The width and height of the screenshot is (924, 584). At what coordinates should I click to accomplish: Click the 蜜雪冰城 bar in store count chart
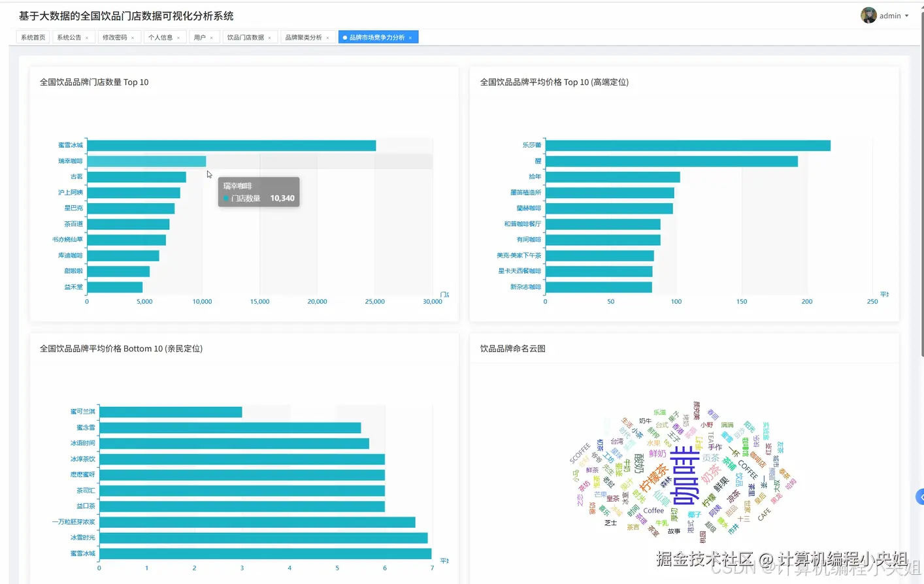[231, 146]
